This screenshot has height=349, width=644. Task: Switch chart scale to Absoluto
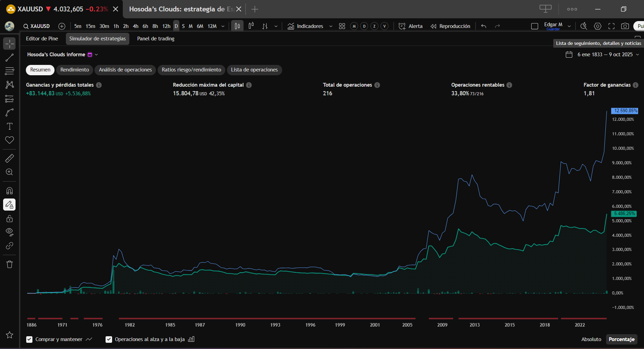coord(591,339)
